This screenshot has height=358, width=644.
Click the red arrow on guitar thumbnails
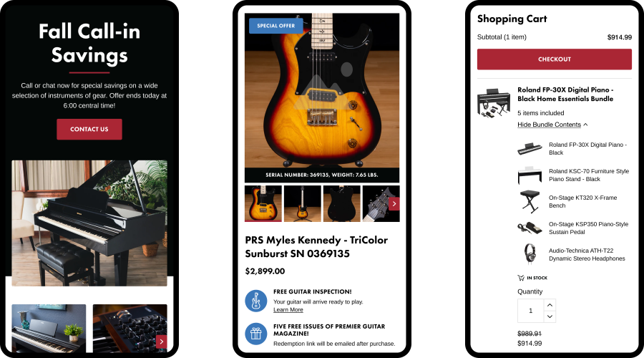point(394,203)
